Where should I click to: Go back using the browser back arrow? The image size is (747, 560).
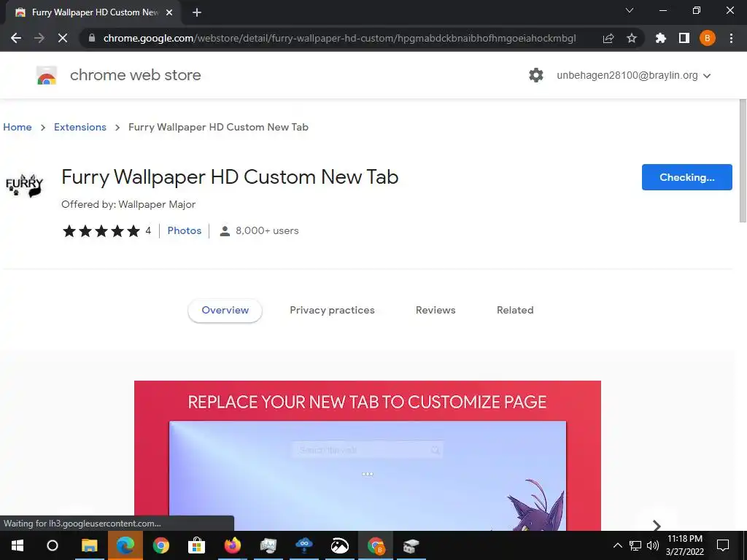16,38
